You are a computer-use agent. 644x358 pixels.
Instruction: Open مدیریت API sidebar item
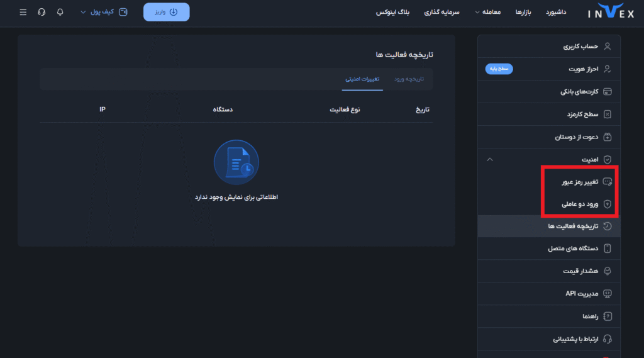pos(548,293)
